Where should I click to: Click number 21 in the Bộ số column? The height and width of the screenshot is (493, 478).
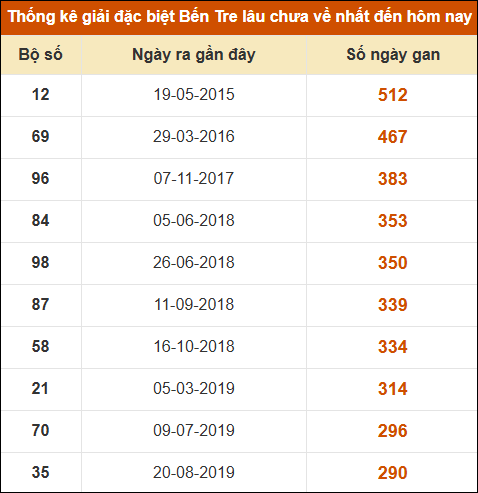pyautogui.click(x=40, y=389)
